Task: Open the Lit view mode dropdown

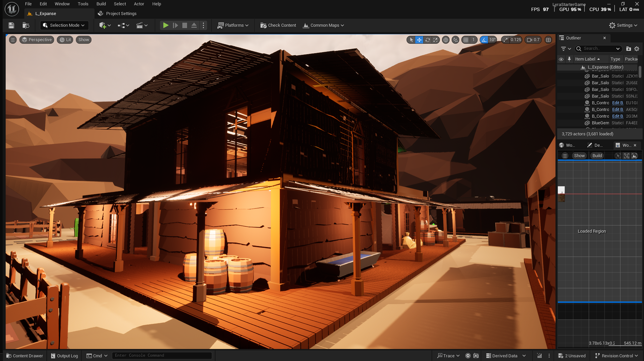Action: click(65, 40)
